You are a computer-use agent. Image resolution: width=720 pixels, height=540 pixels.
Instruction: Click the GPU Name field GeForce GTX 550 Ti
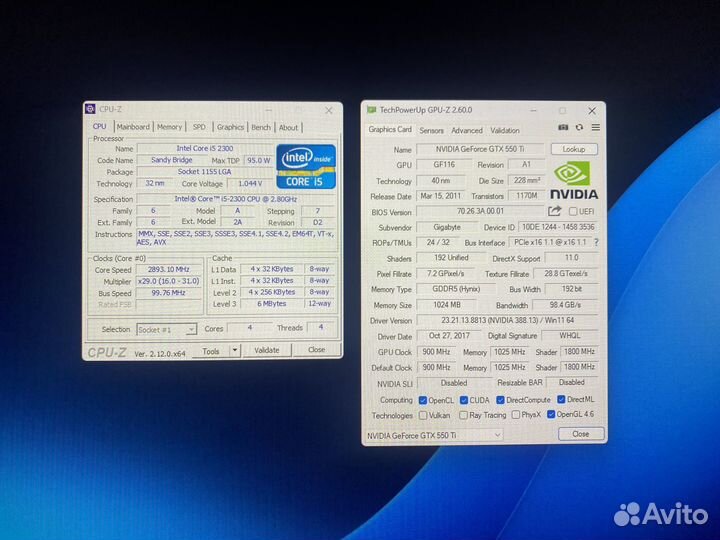pyautogui.click(x=480, y=149)
